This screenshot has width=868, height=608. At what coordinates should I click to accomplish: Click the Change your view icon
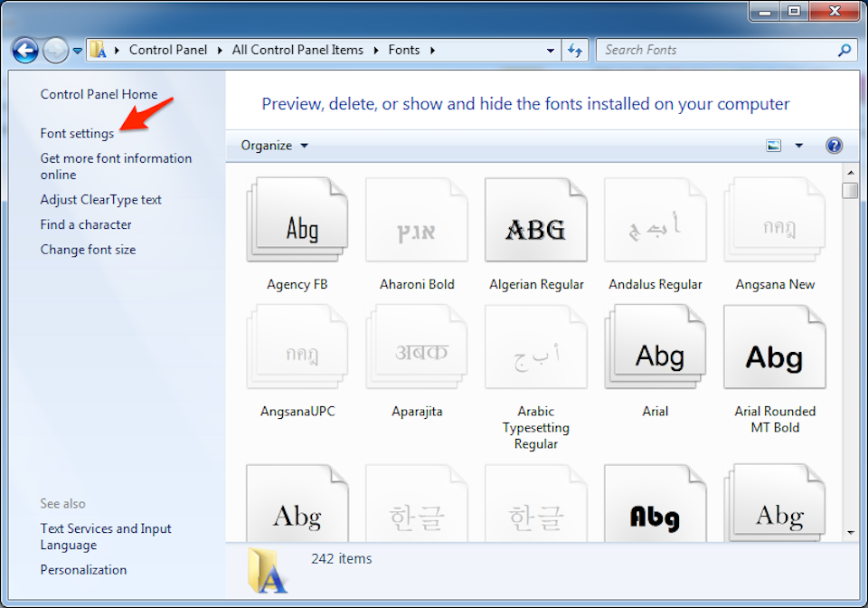click(x=773, y=146)
